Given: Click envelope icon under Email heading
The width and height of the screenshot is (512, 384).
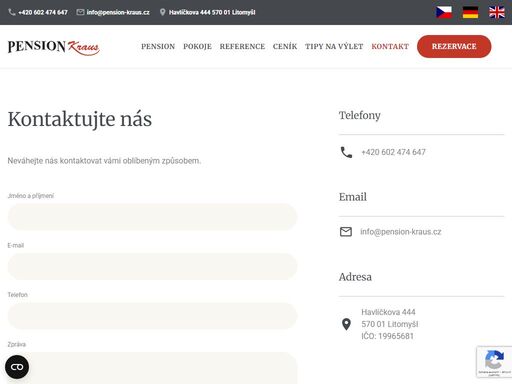Looking at the screenshot, I should point(346,232).
